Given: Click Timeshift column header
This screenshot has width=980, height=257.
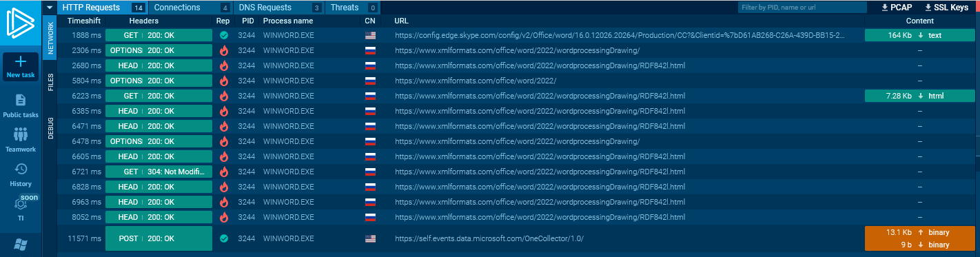Looking at the screenshot, I should 84,21.
